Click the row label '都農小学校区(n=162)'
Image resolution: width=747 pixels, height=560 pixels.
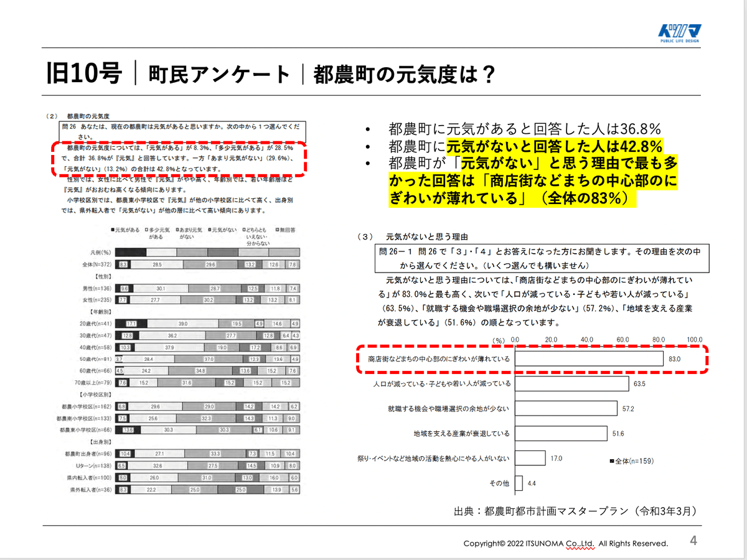point(88,407)
